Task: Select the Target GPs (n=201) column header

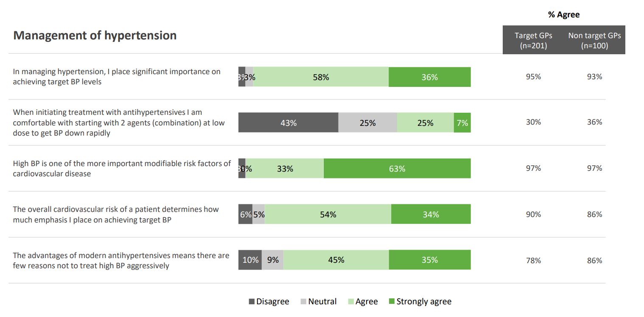Action: (533, 41)
